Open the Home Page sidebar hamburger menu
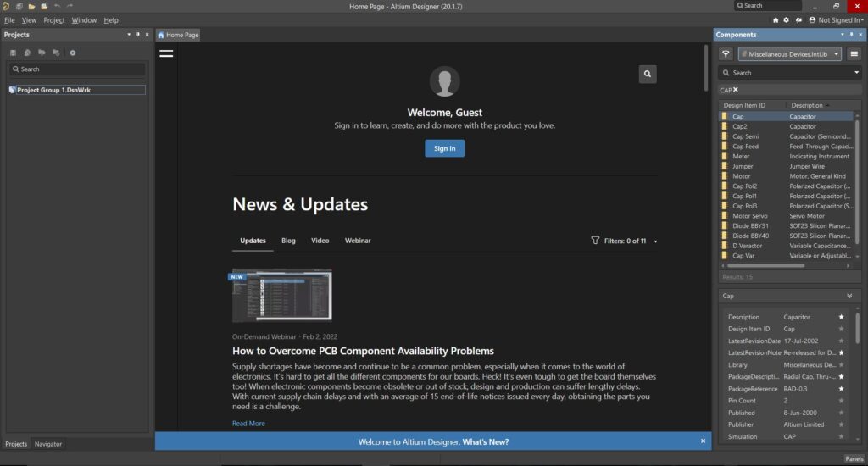This screenshot has width=868, height=466. coord(166,53)
